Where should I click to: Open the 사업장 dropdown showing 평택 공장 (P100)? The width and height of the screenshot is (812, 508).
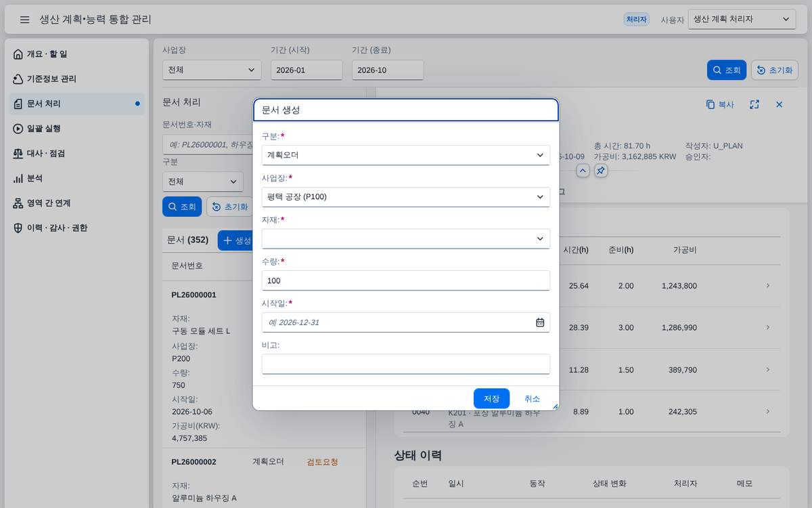tap(405, 197)
